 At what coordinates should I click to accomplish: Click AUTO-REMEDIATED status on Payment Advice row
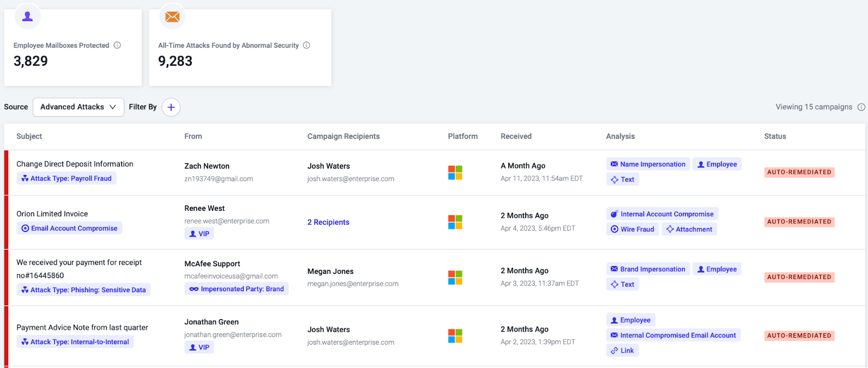[x=799, y=335]
